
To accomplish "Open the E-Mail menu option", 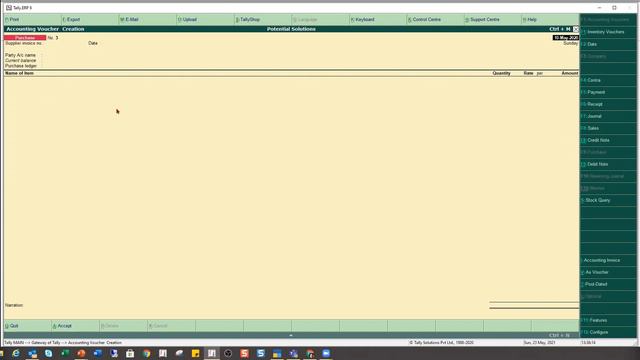I will pyautogui.click(x=129, y=20).
